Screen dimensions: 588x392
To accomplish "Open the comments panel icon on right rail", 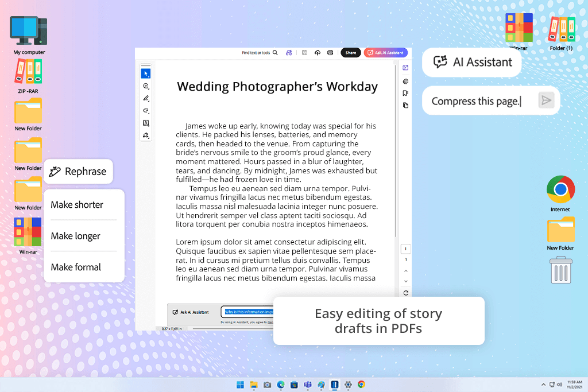I will pos(405,81).
